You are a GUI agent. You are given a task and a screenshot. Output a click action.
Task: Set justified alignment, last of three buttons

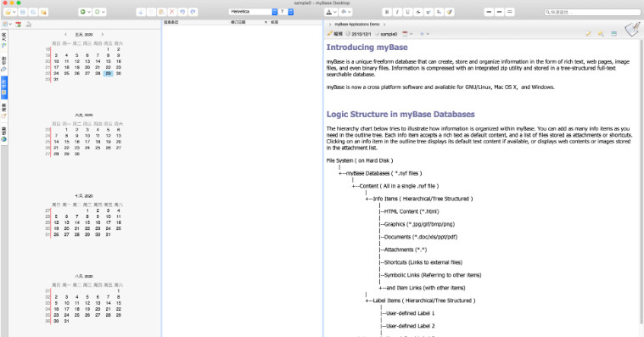(x=510, y=12)
